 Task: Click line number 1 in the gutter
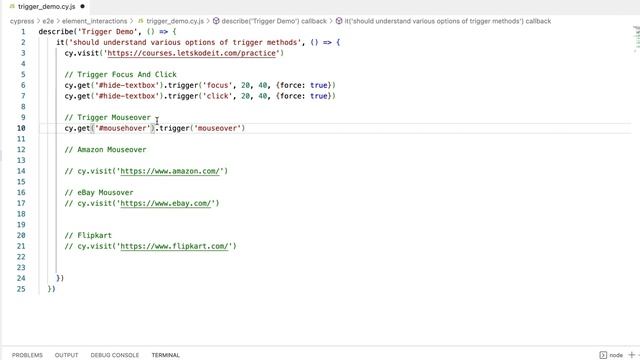click(x=23, y=31)
